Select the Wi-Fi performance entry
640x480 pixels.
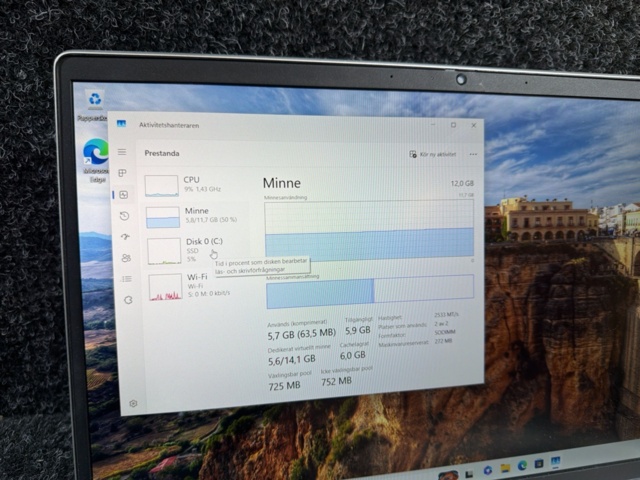(x=199, y=286)
